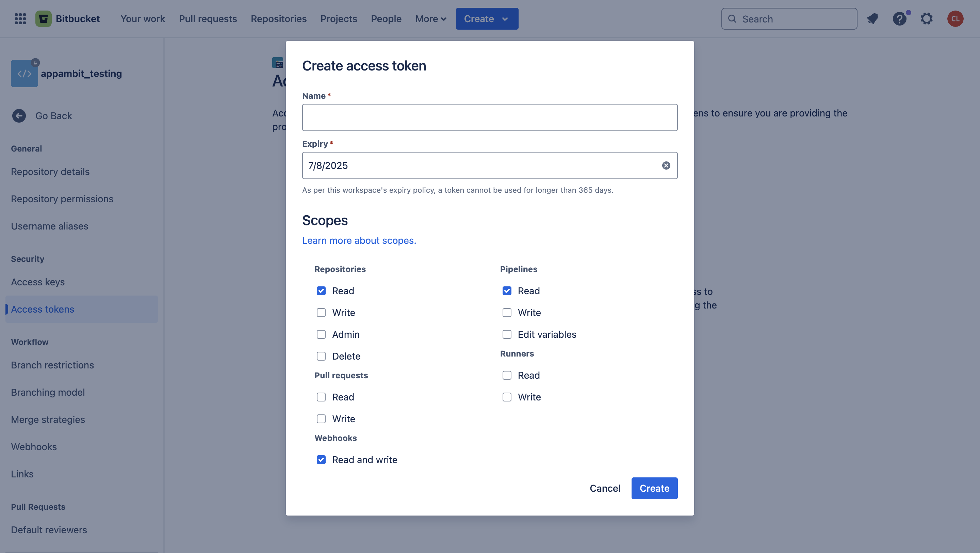Expand the More dropdown in the navbar
980x553 pixels.
pos(431,19)
